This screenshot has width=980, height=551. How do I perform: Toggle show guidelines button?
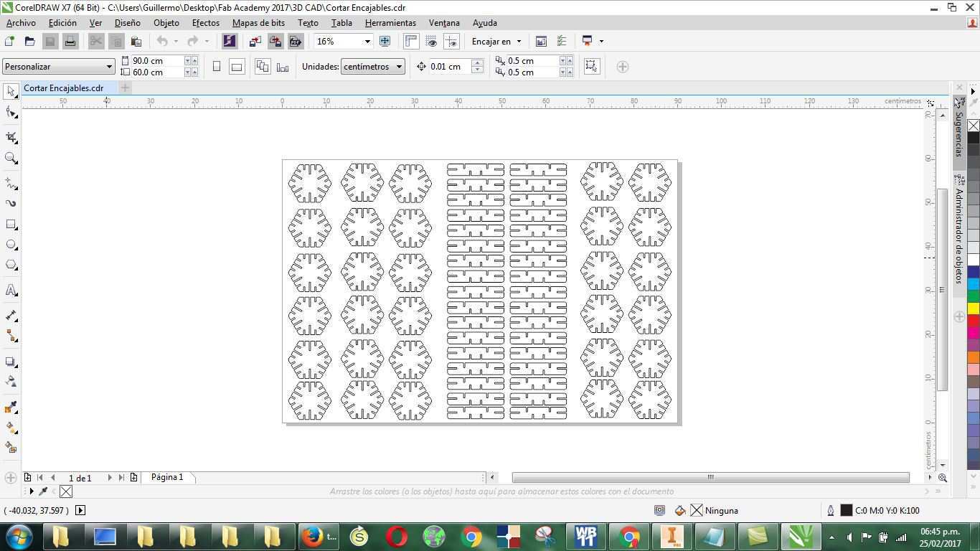click(451, 42)
